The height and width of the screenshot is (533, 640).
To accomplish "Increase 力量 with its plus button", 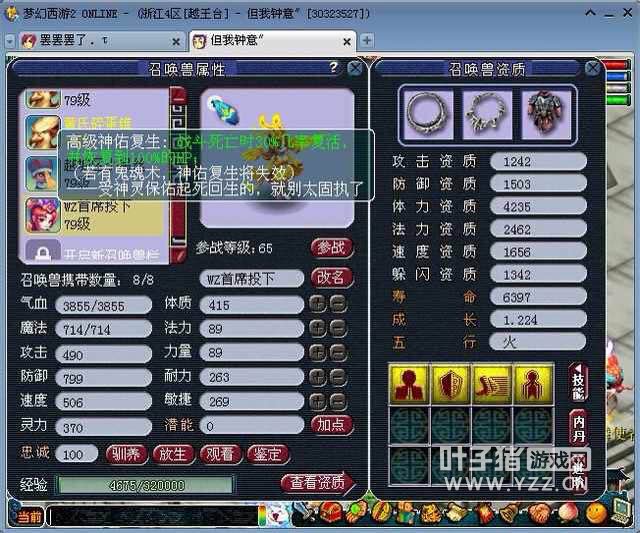I will coord(318,353).
